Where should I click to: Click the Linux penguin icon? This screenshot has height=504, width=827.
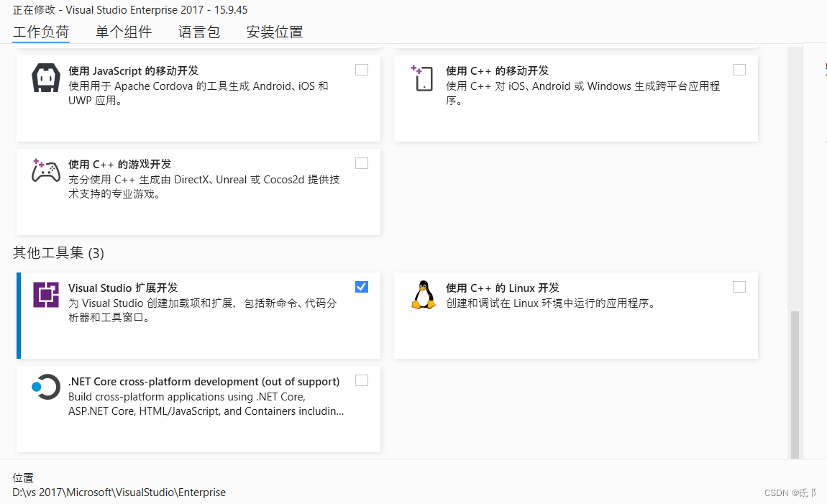click(x=424, y=295)
